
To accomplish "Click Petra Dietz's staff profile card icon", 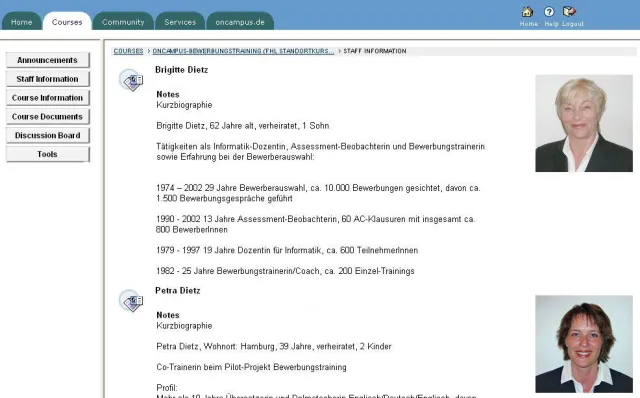I will coord(131,301).
